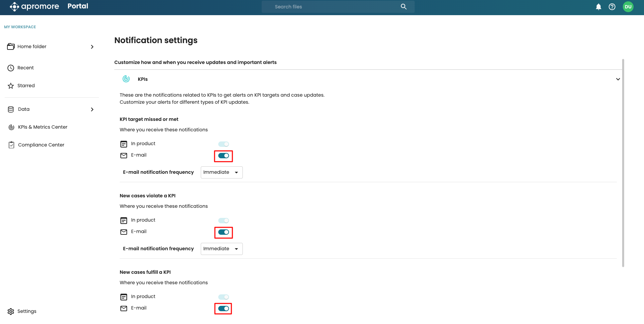Click the Apromore logo
Viewport: 644px width, 324px height.
34,6
